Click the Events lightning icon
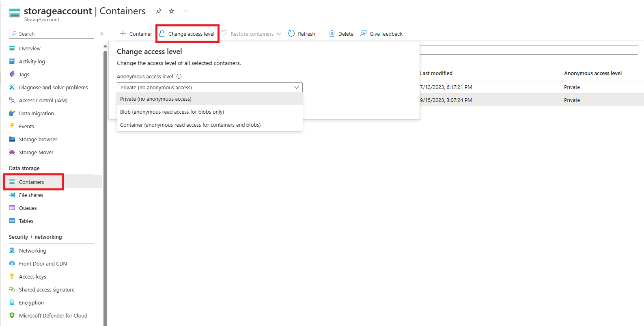 click(12, 126)
